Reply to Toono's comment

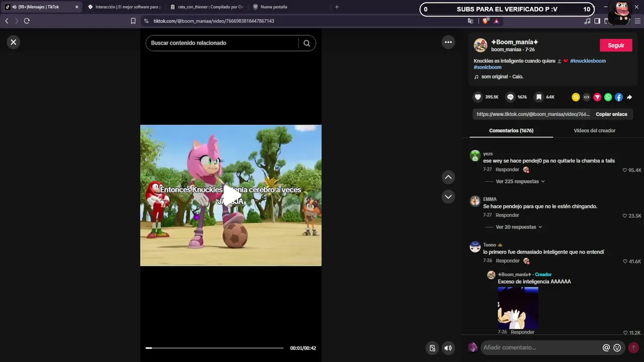(x=507, y=261)
